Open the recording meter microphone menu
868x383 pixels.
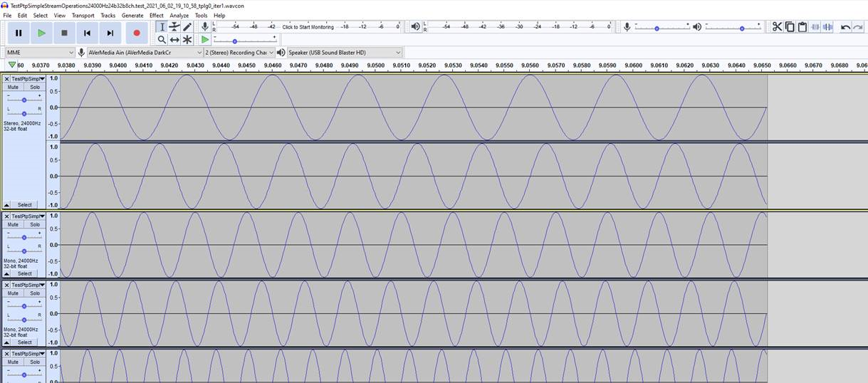205,26
